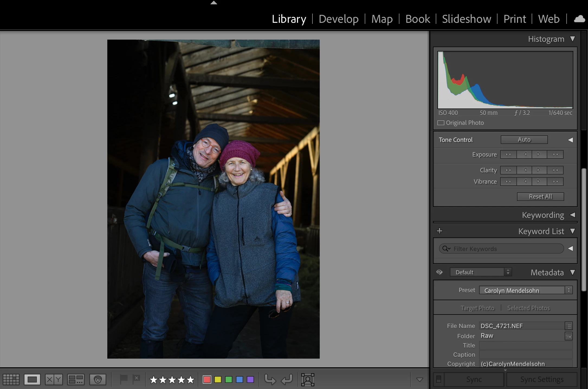Switch to Develop module
This screenshot has width=588, height=389.
click(x=338, y=19)
